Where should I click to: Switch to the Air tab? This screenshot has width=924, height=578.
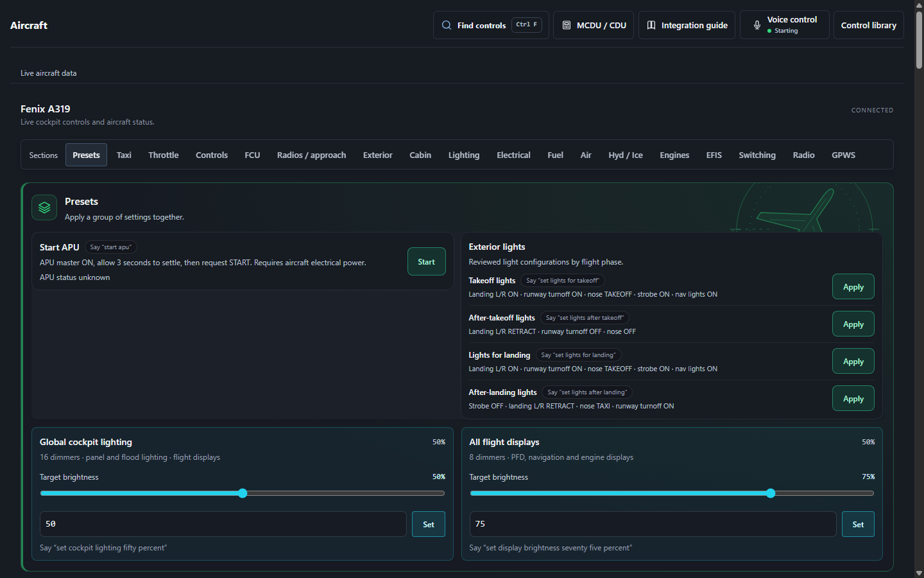[x=586, y=155]
